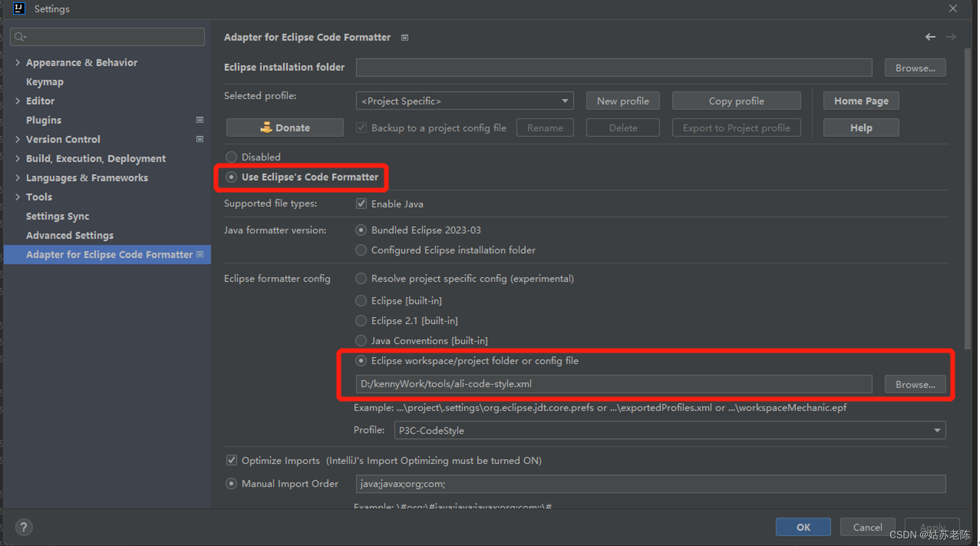Click the Manual Import Order text field
Viewport: 980px width, 546px height.
(x=651, y=483)
